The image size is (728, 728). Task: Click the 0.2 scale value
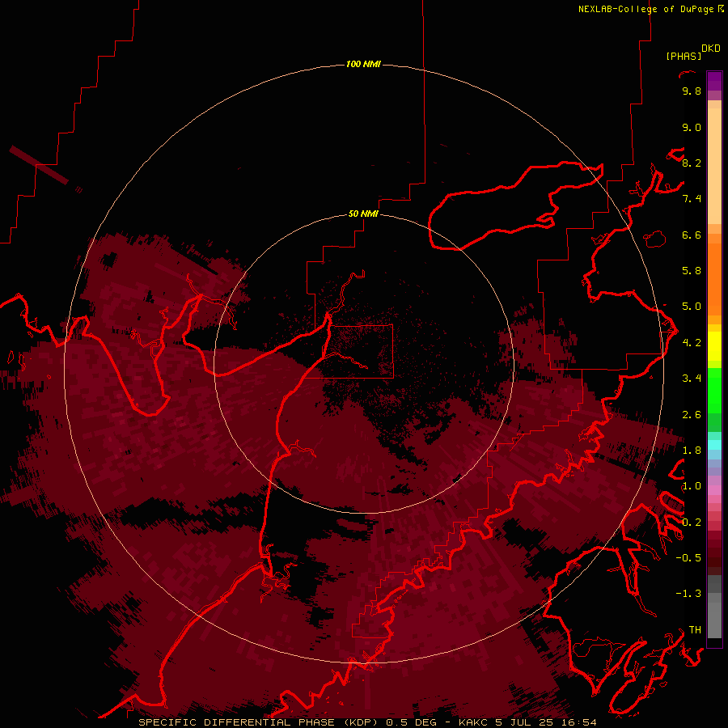[x=692, y=523]
